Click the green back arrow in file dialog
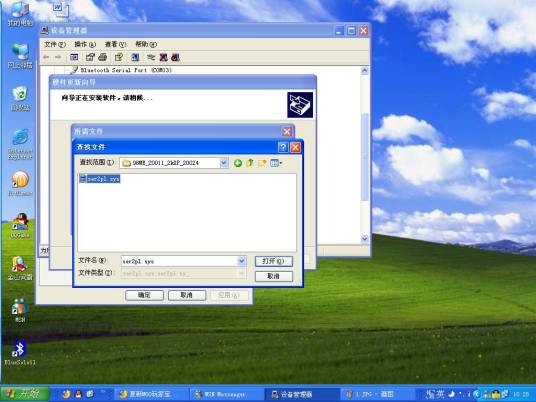The image size is (536, 402). pyautogui.click(x=238, y=163)
